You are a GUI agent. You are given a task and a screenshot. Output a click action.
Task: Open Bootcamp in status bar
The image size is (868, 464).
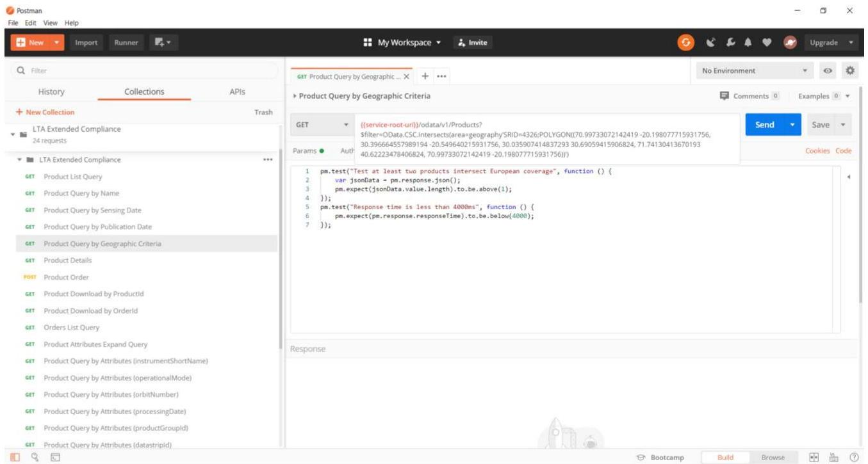tap(661, 457)
